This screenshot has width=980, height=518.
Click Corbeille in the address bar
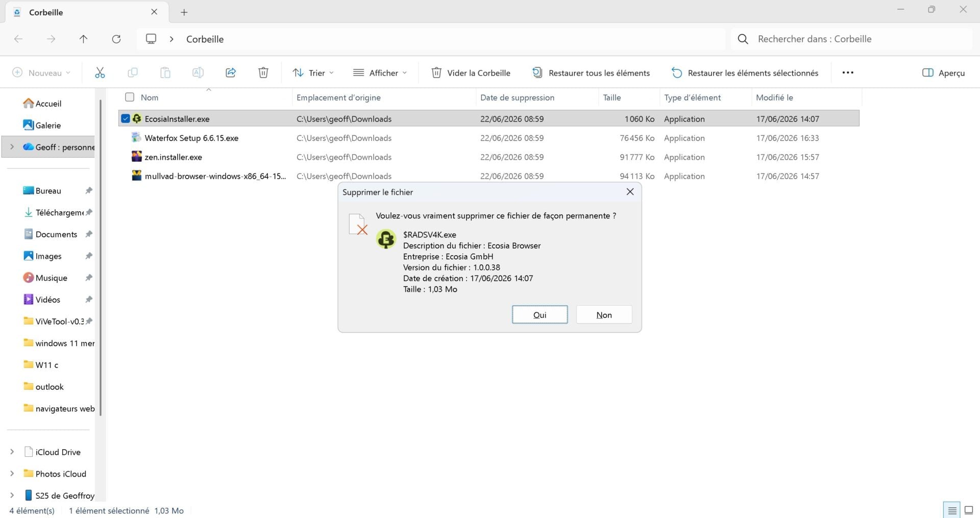coord(205,39)
